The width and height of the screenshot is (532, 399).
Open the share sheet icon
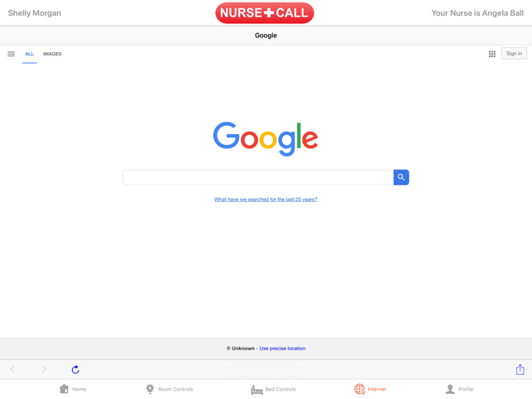tap(520, 369)
